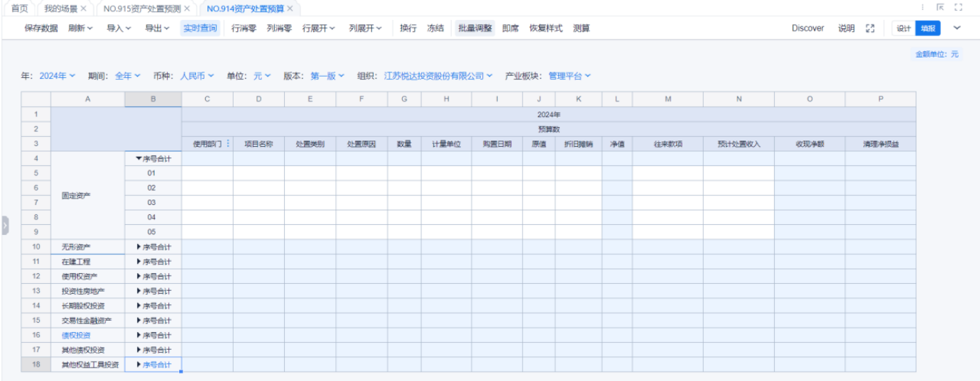Open the three-dot menu in the tab bar

click(922, 8)
